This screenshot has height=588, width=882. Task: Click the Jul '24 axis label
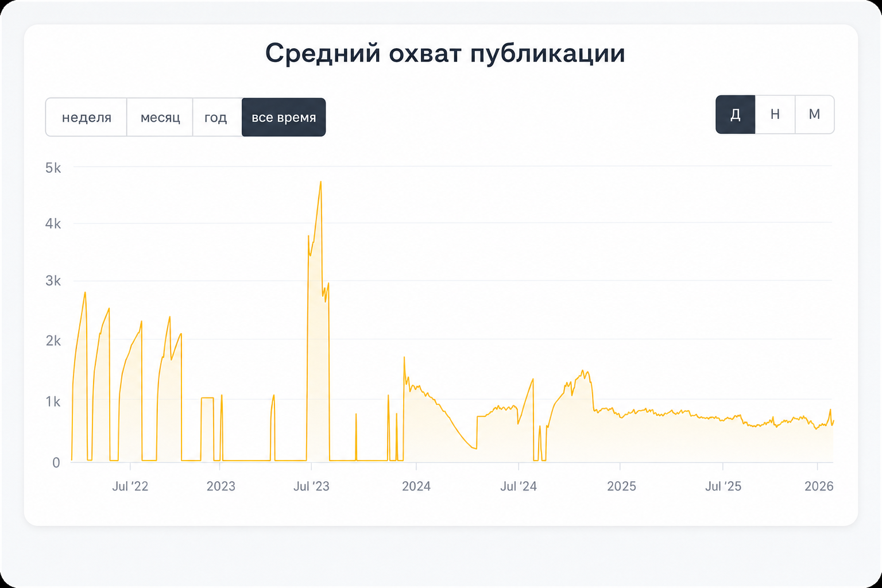coord(519,486)
